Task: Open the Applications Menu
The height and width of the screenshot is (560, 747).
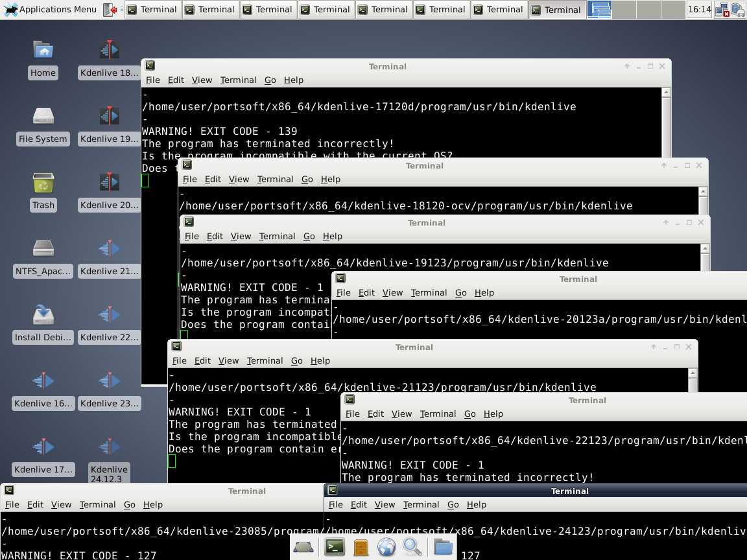Action: (50, 10)
